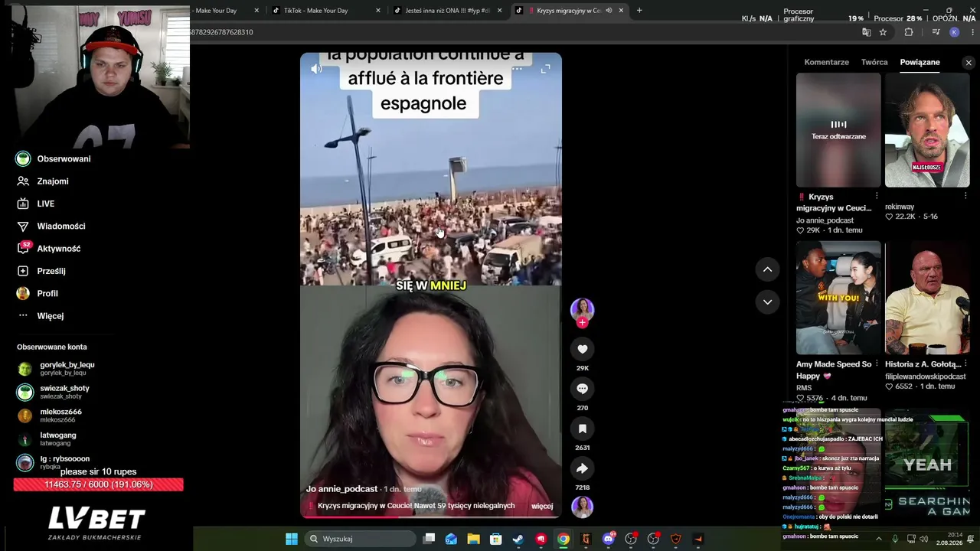Screen dimensions: 980x551
Task: Open the creator's round profile avatar
Action: (x=582, y=308)
